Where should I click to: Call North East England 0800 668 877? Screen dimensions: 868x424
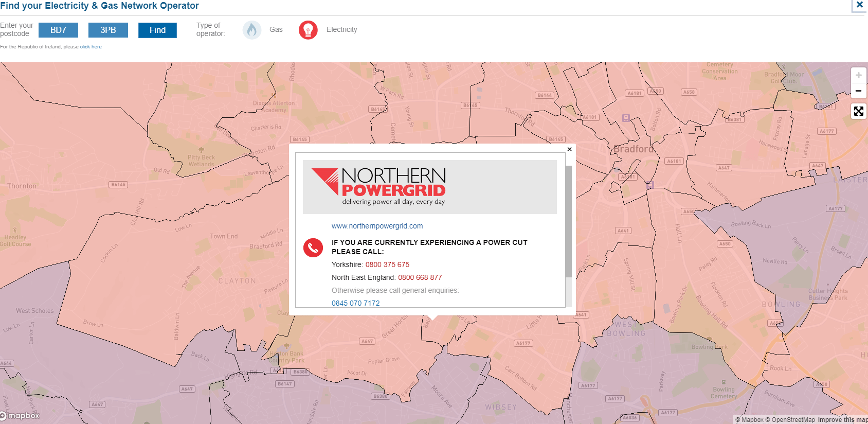coord(420,277)
